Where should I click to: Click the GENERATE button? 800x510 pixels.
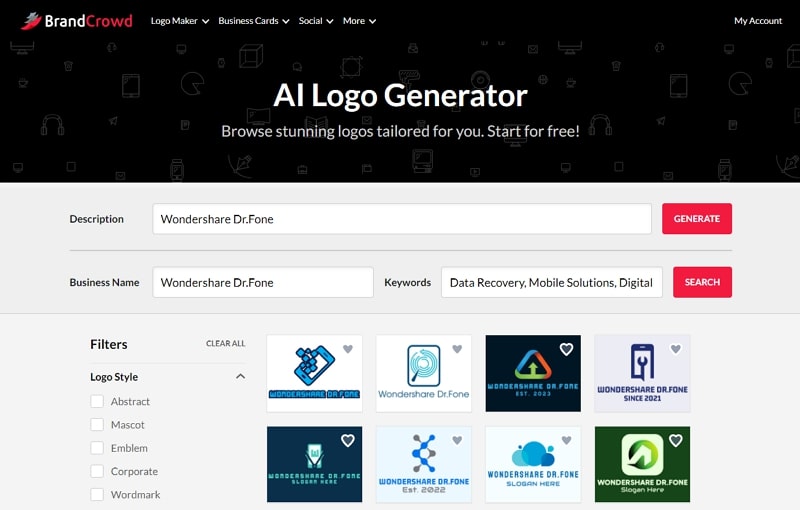697,219
